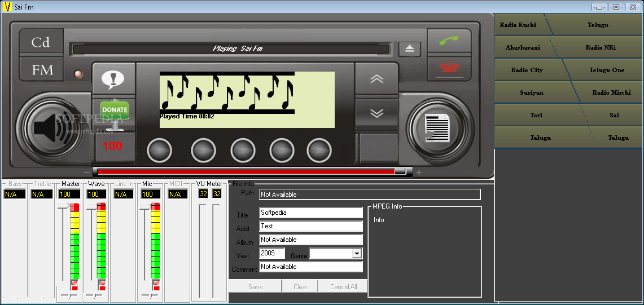The height and width of the screenshot is (305, 644).
Task: Select Tori station
Action: click(x=536, y=116)
